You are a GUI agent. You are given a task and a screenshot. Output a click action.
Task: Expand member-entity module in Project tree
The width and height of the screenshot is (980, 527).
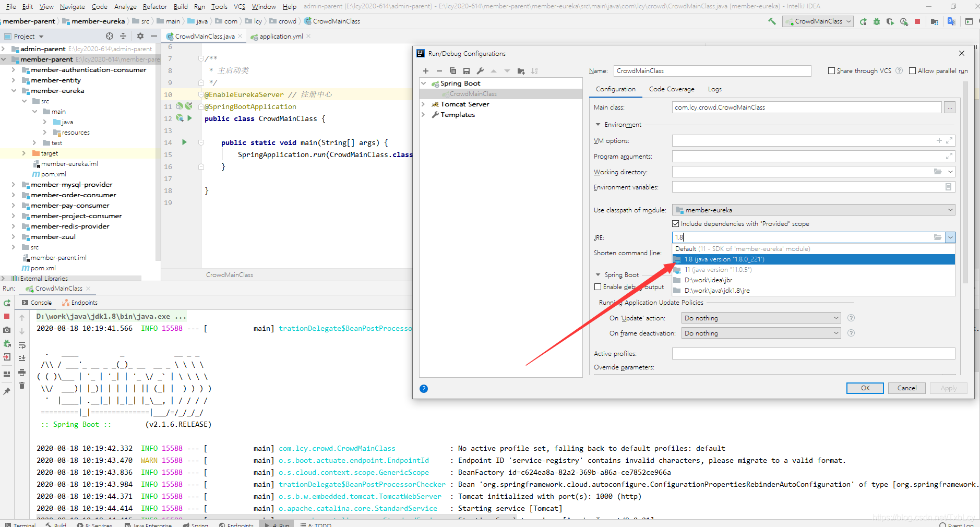tap(13, 80)
